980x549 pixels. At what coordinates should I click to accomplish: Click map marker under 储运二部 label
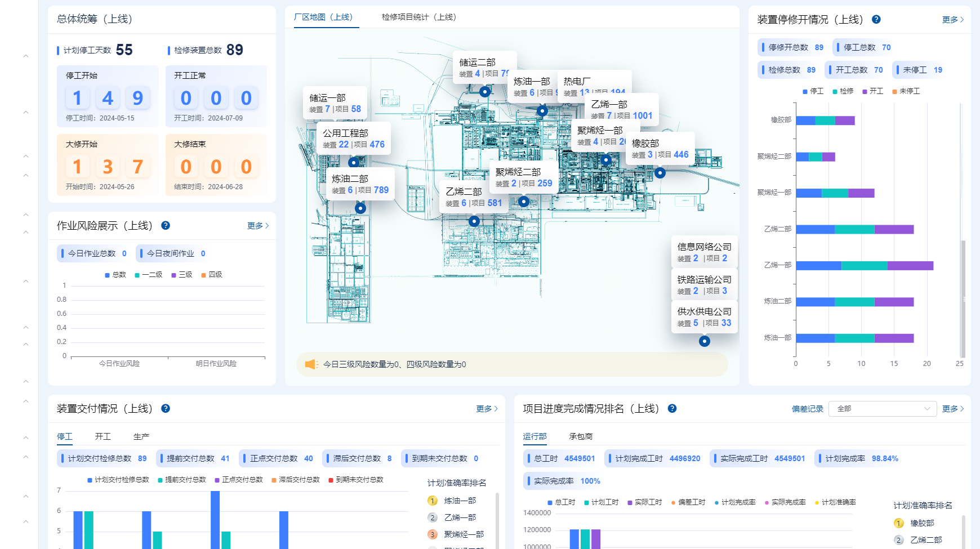coord(484,91)
